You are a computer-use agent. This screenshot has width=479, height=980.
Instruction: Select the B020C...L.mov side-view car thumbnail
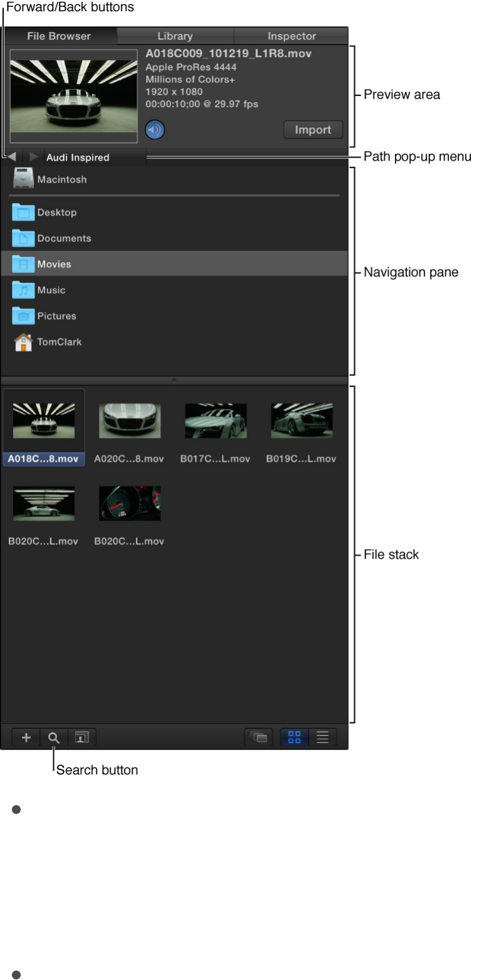click(44, 503)
